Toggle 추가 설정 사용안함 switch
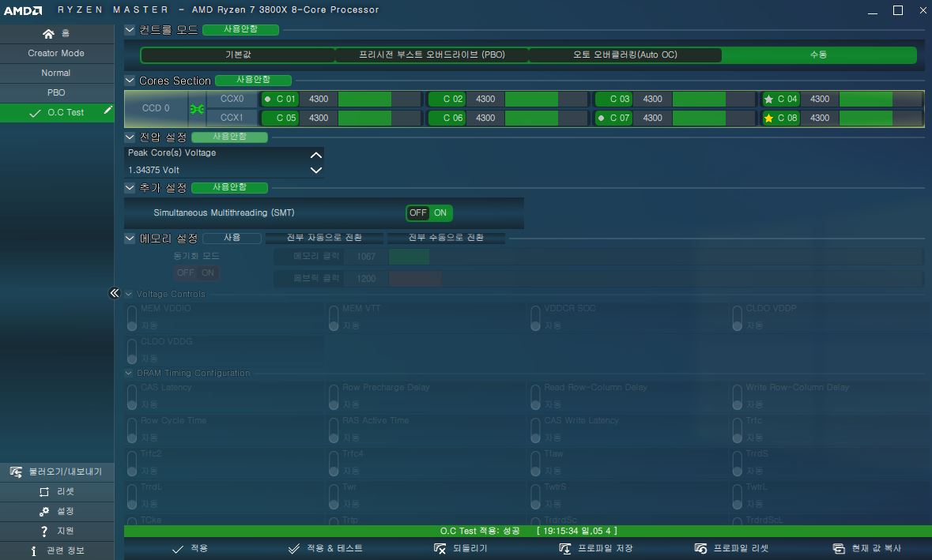Image resolution: width=932 pixels, height=560 pixels. click(229, 188)
